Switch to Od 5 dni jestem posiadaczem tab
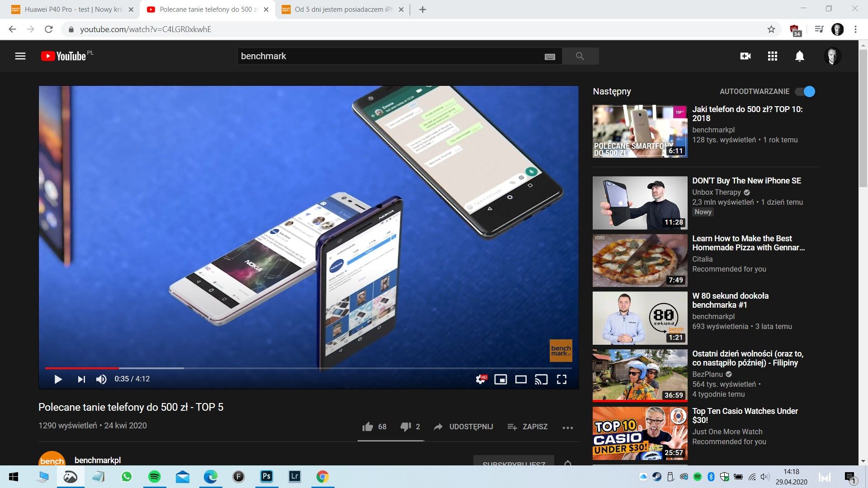The image size is (868, 488). pyautogui.click(x=343, y=9)
